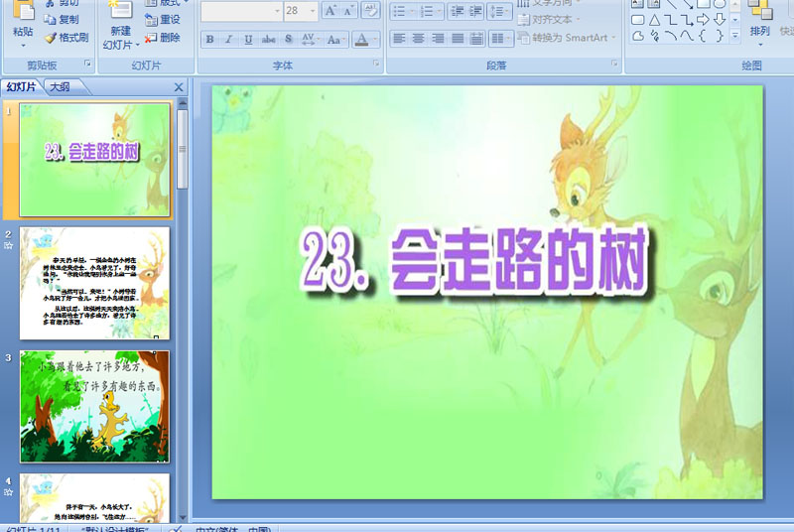Open the 排列 arrange menu
The height and width of the screenshot is (532, 794).
[759, 23]
